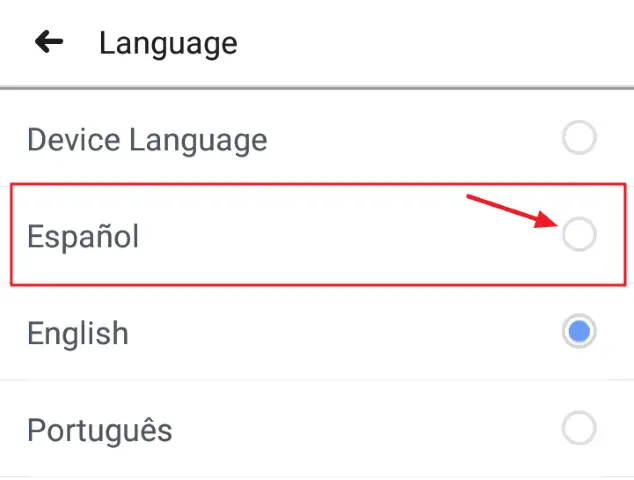Image resolution: width=634 pixels, height=480 pixels.
Task: Select the Device Language radio button
Action: pyautogui.click(x=579, y=139)
